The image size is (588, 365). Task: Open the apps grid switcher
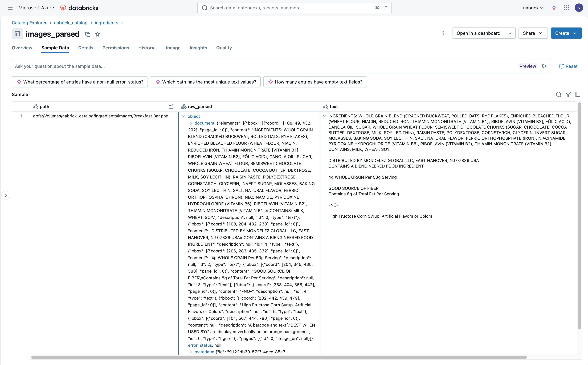(566, 8)
